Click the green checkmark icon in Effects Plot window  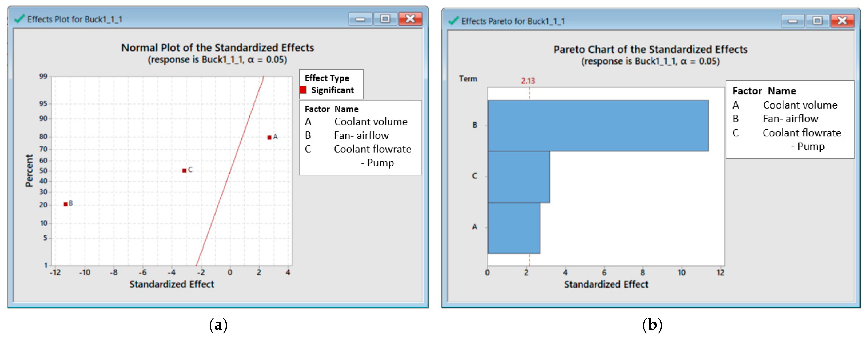coord(19,19)
